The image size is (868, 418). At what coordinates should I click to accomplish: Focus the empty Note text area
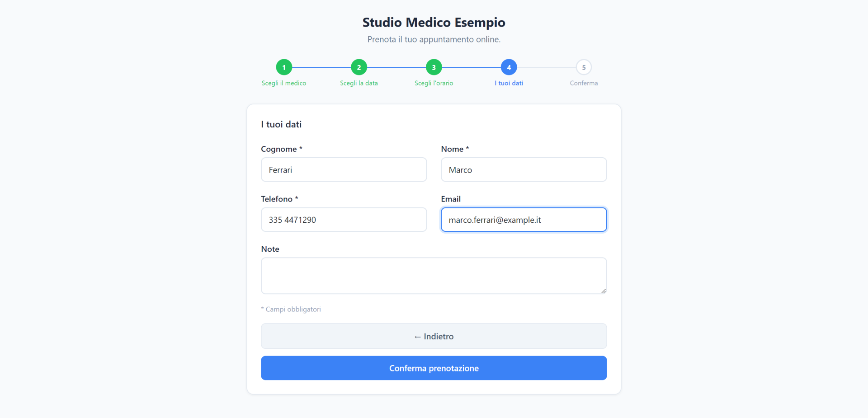pos(434,276)
